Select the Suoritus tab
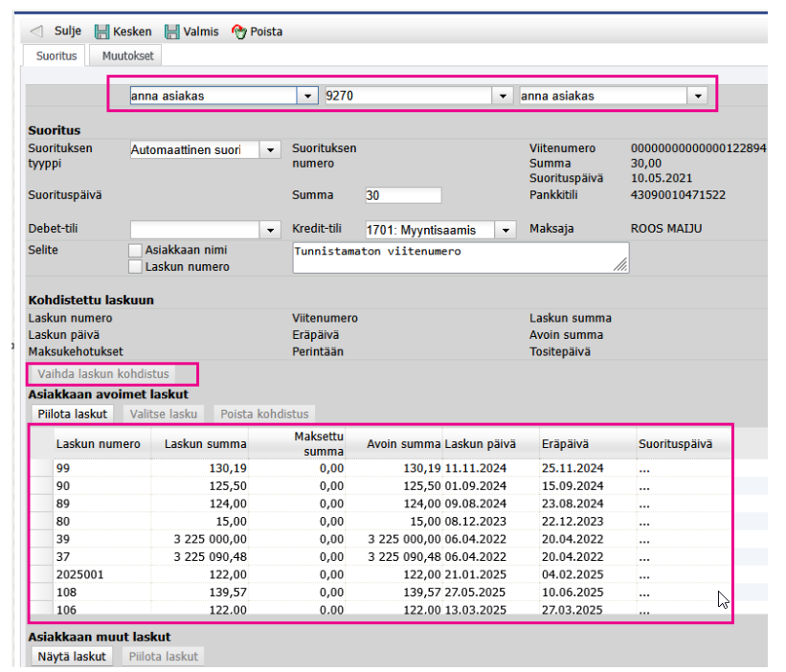The height and width of the screenshot is (672, 786). 56,56
